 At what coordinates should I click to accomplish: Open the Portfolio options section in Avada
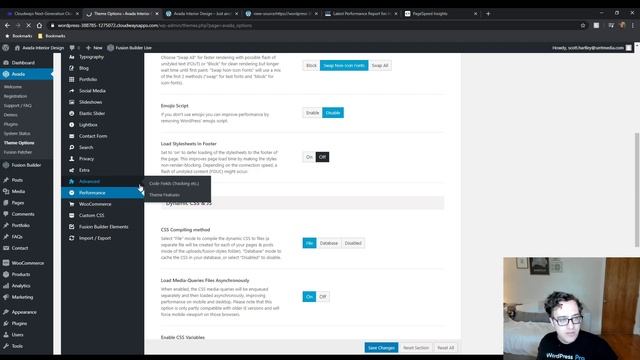point(88,79)
